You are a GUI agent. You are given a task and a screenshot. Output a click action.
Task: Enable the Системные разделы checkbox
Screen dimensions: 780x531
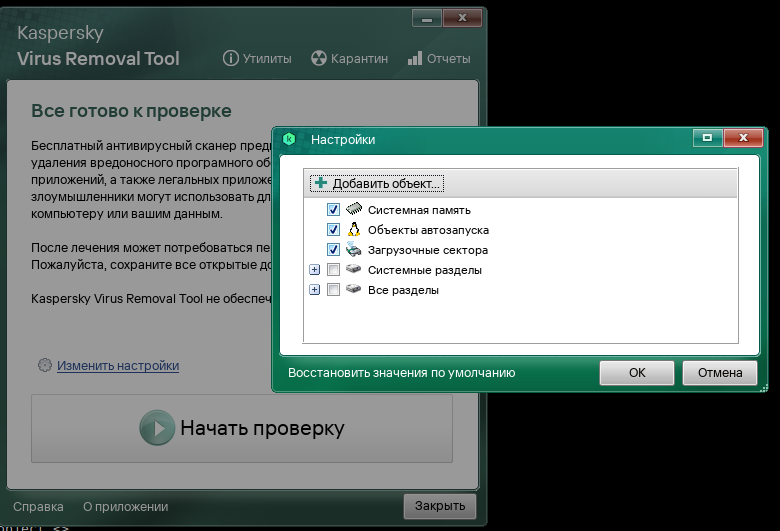pyautogui.click(x=333, y=270)
